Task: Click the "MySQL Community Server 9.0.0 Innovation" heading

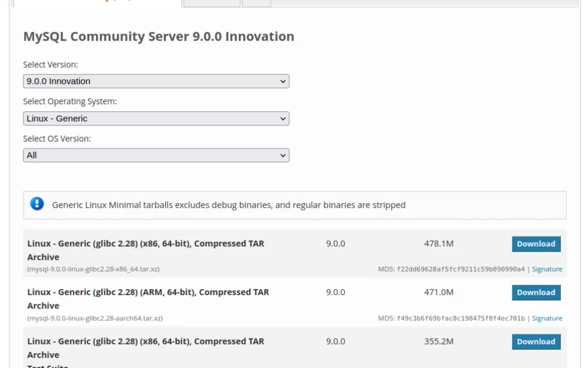Action: (x=158, y=36)
